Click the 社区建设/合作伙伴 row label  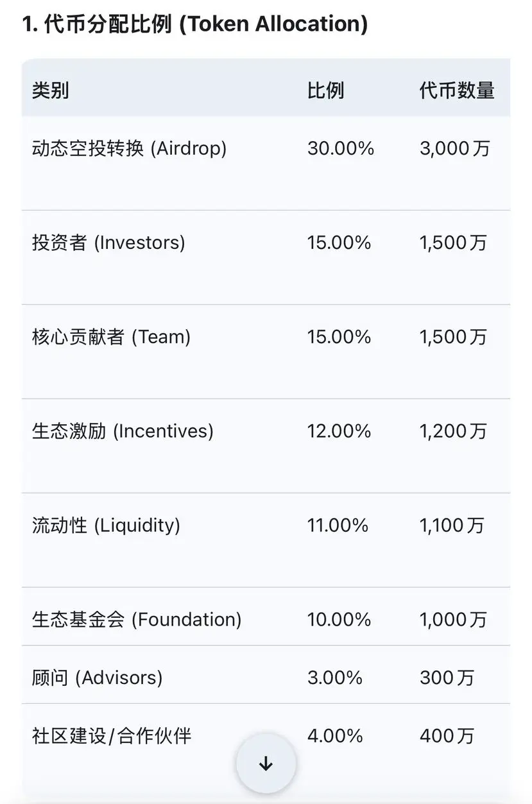(x=112, y=735)
